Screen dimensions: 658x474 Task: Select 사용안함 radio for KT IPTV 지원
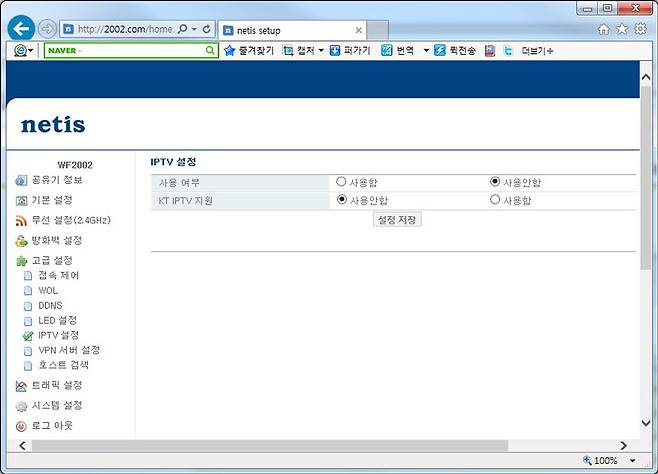click(342, 199)
